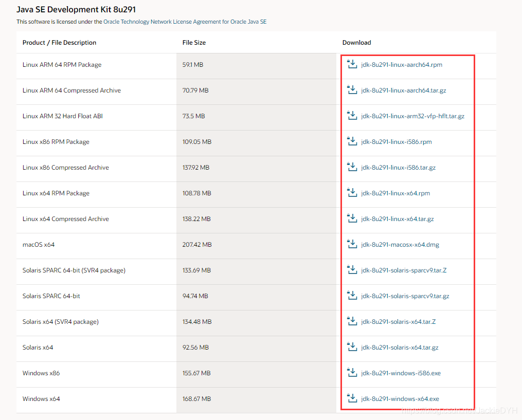Select 'Solaris x64 (SVR4 package)' description text
Image resolution: width=522 pixels, height=420 pixels.
[61, 321]
